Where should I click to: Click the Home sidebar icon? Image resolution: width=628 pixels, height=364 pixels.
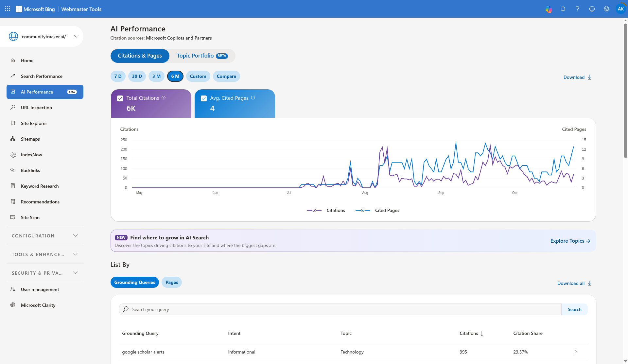pyautogui.click(x=13, y=61)
